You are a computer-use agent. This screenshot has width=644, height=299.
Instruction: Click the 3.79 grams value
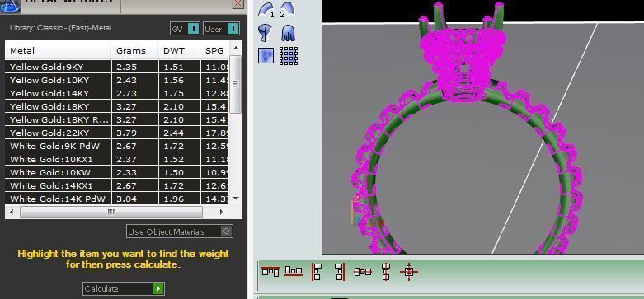(x=126, y=133)
